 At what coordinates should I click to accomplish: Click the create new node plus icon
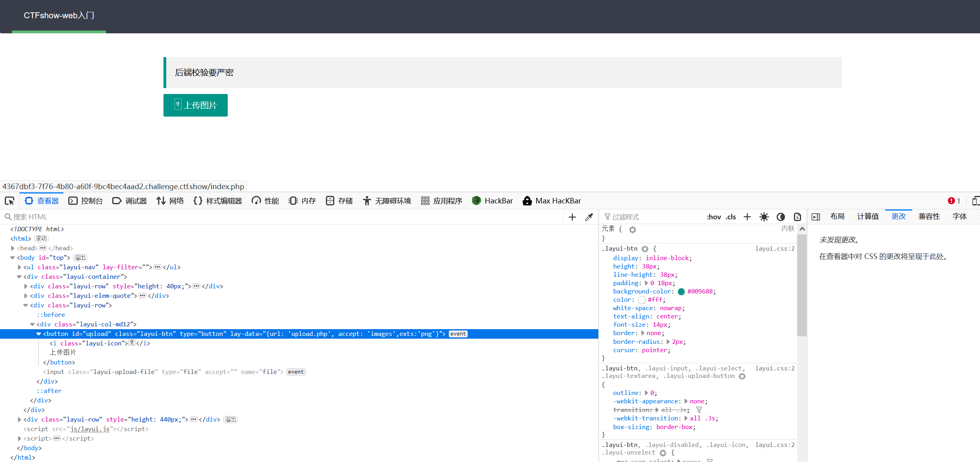point(572,217)
